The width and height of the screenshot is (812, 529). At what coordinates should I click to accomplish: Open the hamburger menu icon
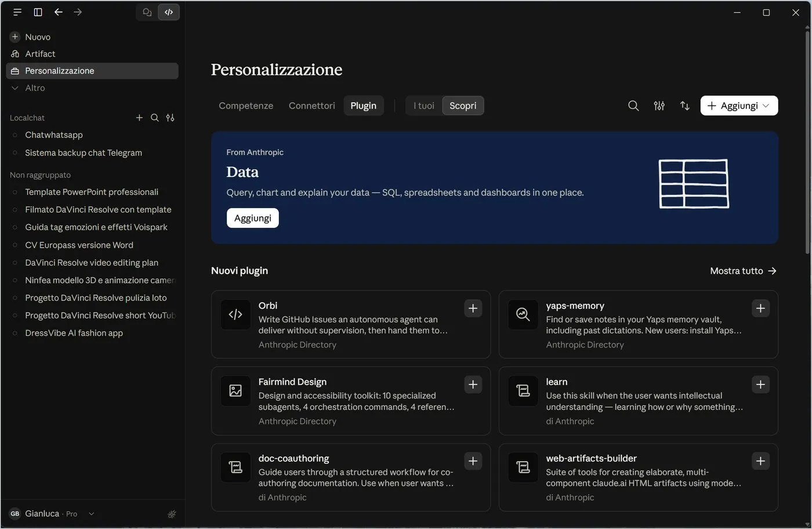(17, 12)
